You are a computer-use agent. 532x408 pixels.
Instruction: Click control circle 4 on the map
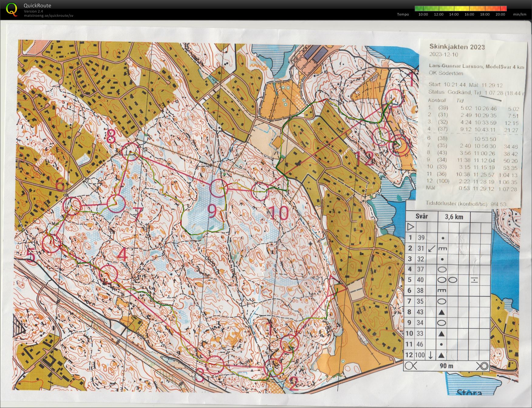coord(108,274)
